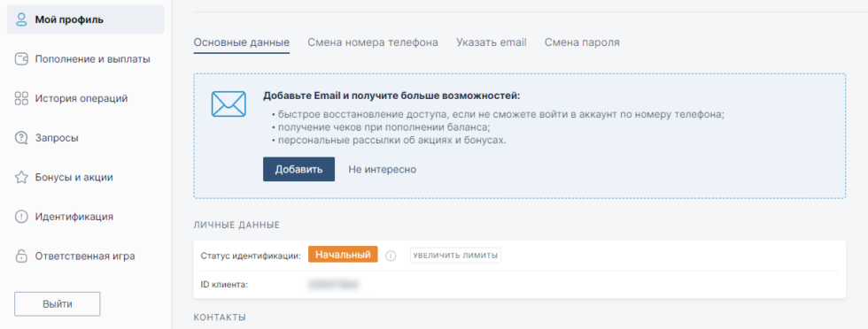Click the exclamation circle icon beside Идентификация
This screenshot has height=329, width=868.
coord(21,217)
